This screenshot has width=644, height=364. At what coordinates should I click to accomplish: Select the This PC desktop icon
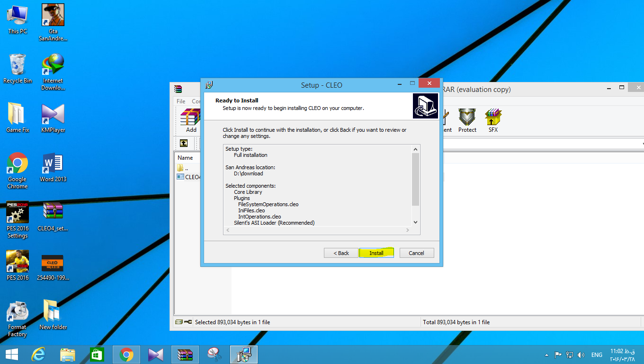18,19
